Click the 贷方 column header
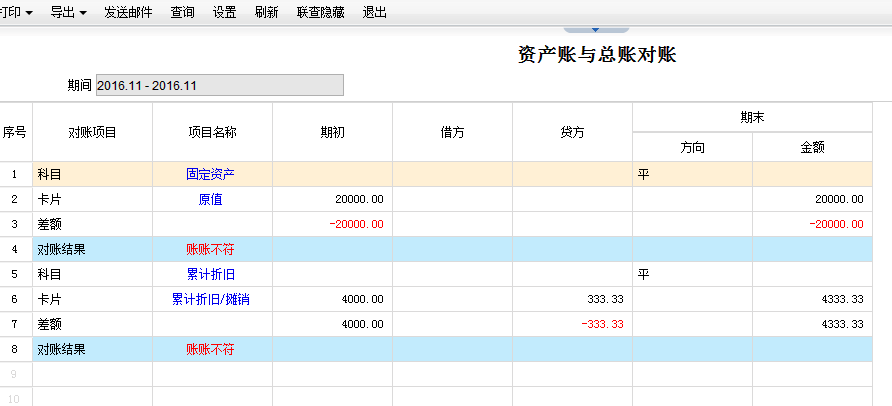892x406 pixels. pyautogui.click(x=572, y=132)
